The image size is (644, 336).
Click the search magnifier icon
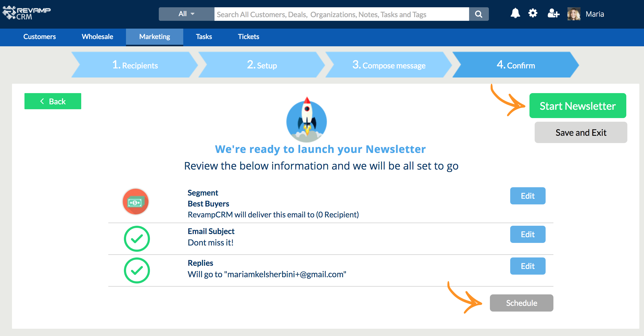point(478,14)
